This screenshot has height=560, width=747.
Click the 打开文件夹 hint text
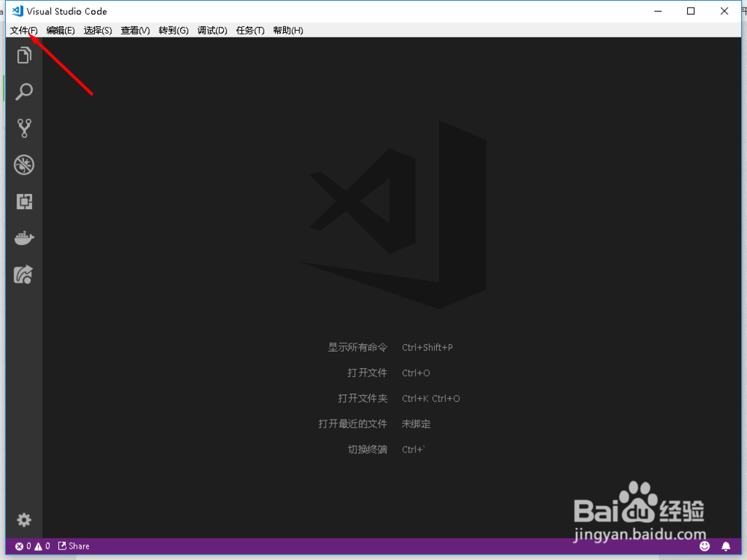click(362, 398)
